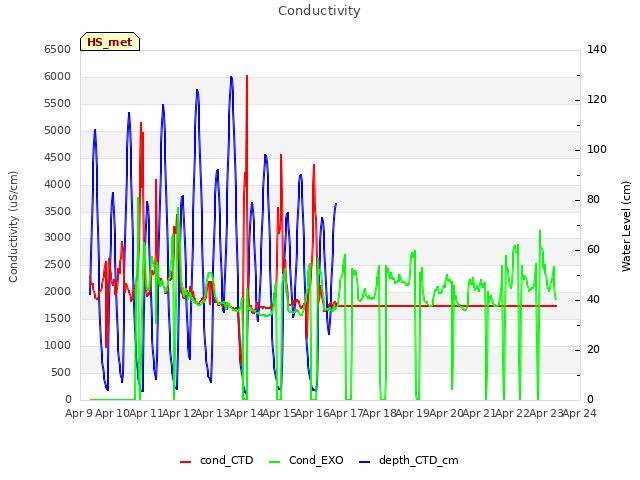
Task: Click the Apr 12 date label
Action: click(x=179, y=413)
